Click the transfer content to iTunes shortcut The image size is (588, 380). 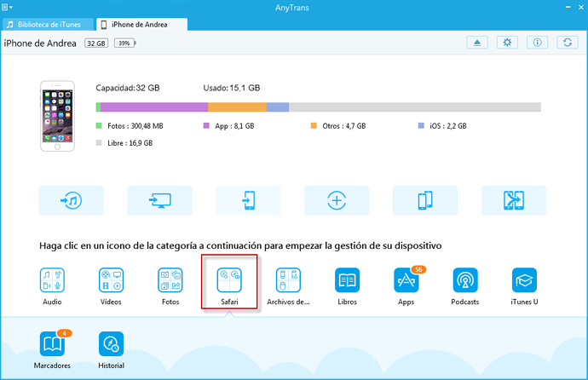71,200
